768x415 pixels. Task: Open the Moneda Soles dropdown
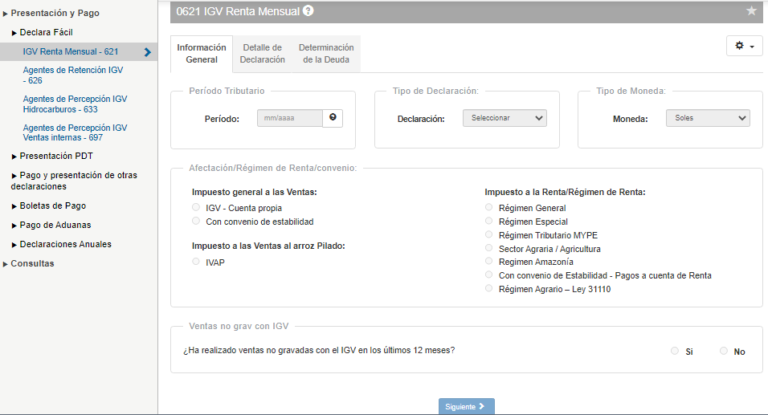pyautogui.click(x=708, y=118)
